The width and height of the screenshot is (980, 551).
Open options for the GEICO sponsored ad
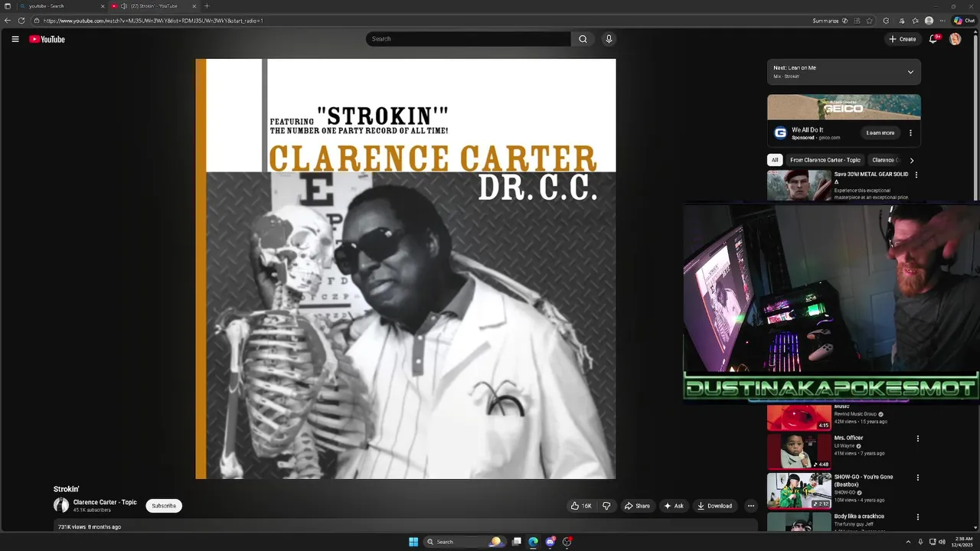[910, 133]
